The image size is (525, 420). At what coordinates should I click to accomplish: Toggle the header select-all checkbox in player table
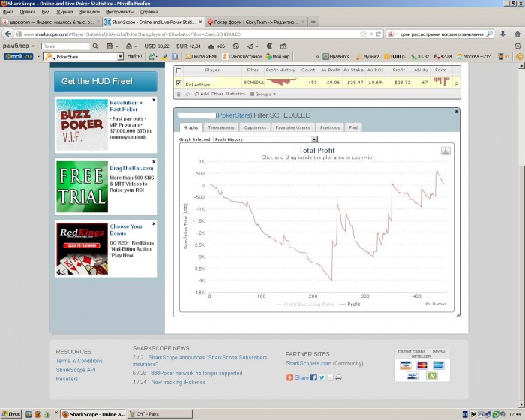point(178,70)
